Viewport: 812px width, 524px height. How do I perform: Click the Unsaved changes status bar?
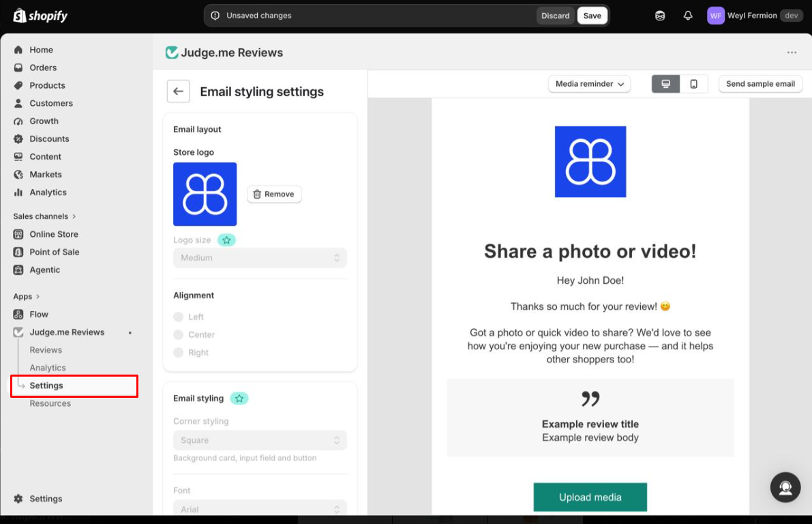click(406, 16)
